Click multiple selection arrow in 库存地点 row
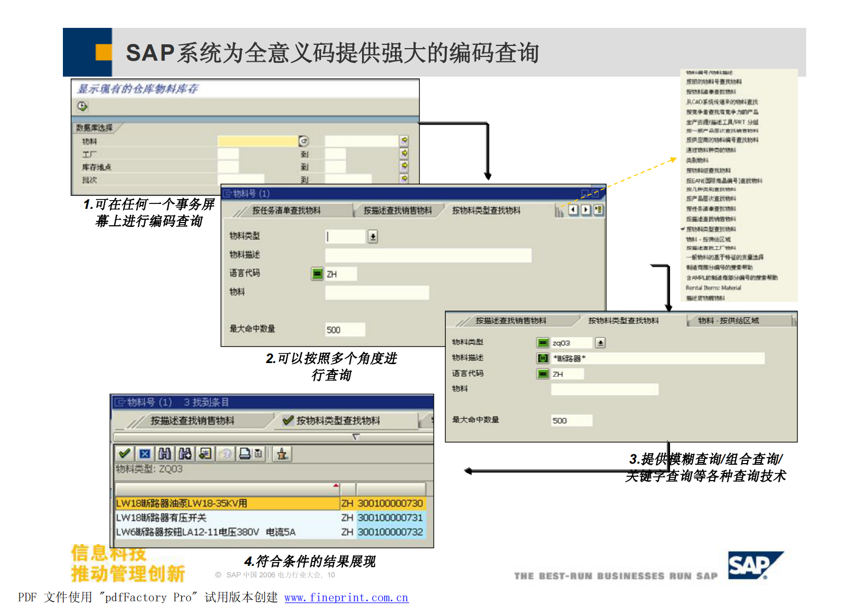 coord(404,166)
